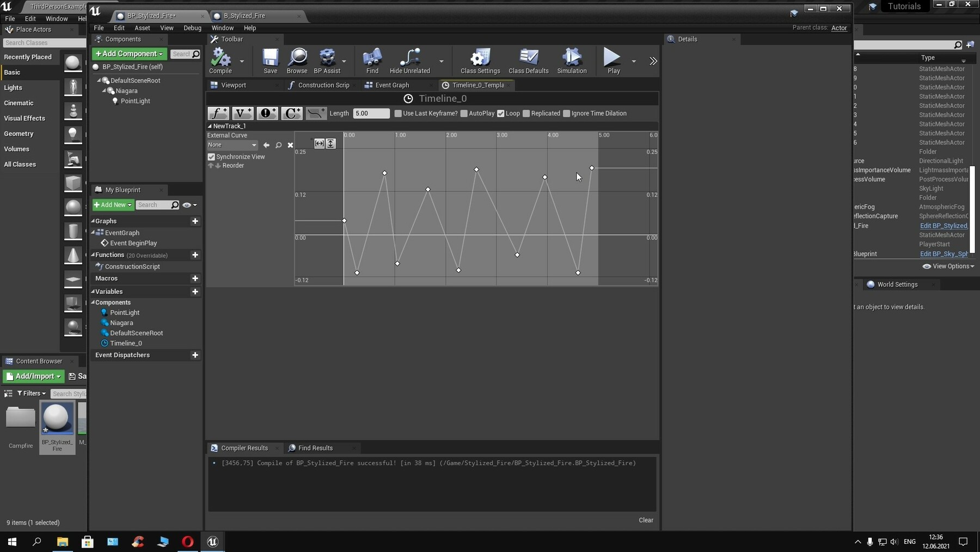Screen dimensions: 980x552
Task: Open Play options dropdown arrow
Action: (634, 61)
